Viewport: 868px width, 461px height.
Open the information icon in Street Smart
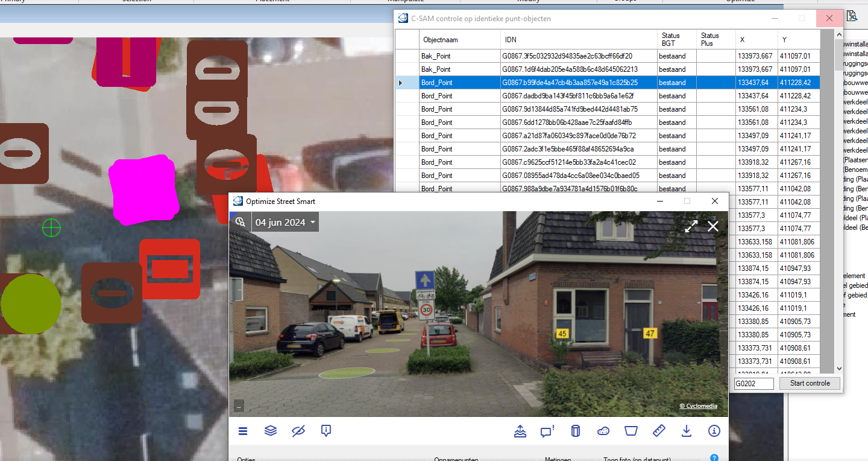click(x=714, y=431)
